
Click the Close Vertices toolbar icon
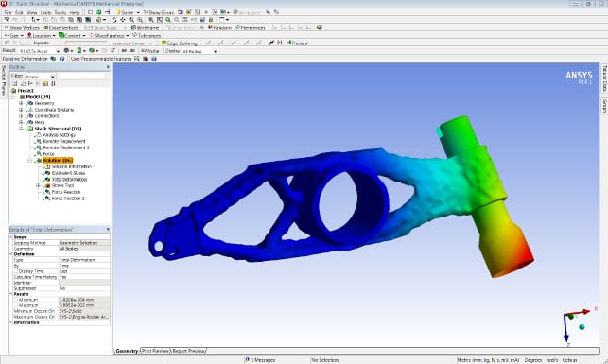tap(46, 27)
